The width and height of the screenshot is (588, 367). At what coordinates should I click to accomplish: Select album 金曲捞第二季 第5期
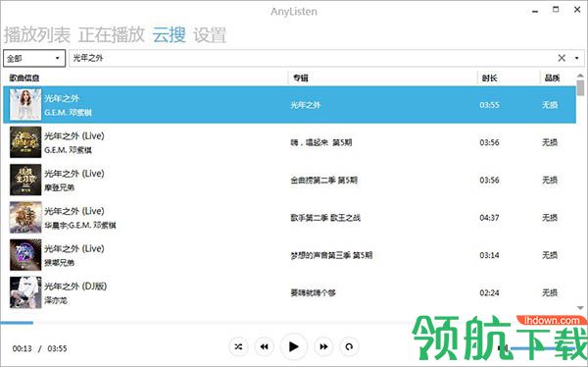coord(324,180)
